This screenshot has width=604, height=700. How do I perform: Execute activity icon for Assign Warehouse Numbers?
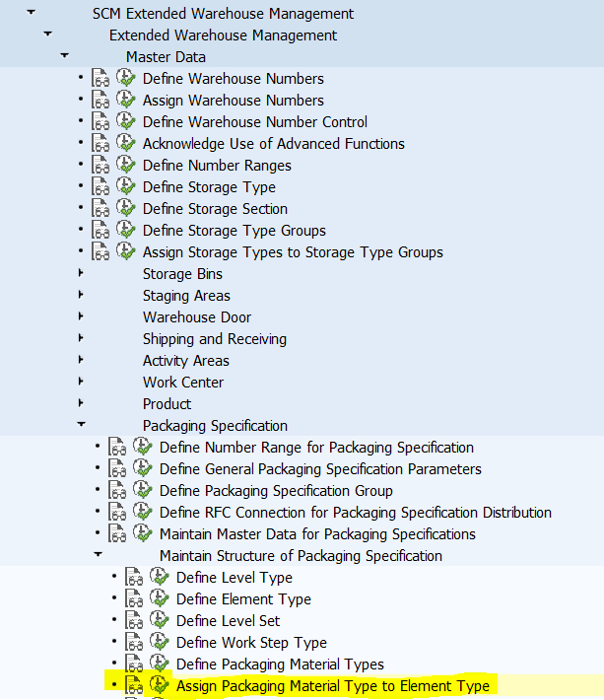126,100
